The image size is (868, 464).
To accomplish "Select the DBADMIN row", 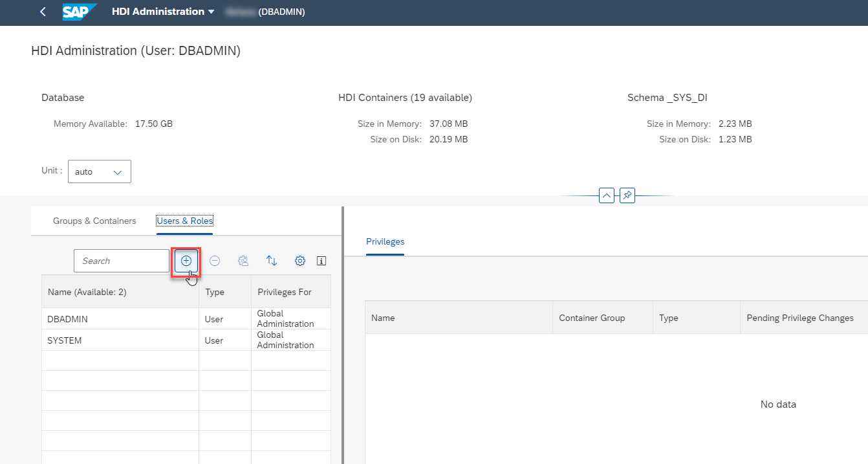I will point(186,319).
